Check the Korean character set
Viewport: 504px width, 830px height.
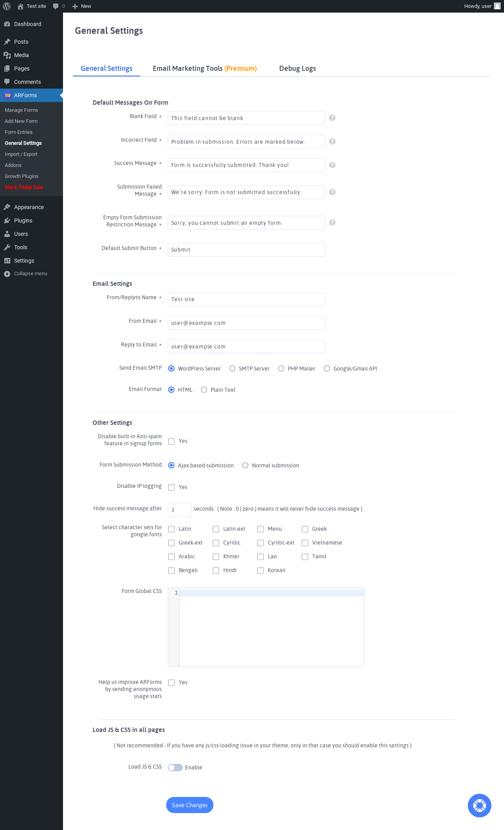coord(261,571)
